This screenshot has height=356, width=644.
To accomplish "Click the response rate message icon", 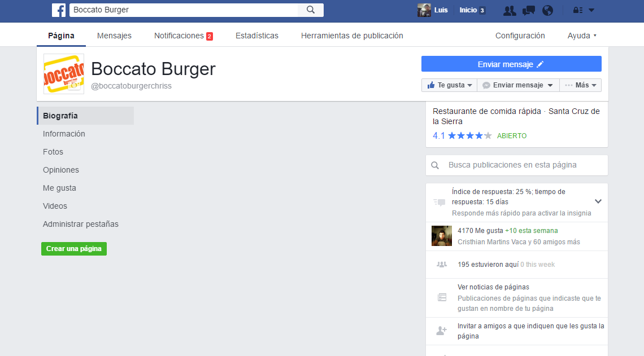I will tap(440, 202).
